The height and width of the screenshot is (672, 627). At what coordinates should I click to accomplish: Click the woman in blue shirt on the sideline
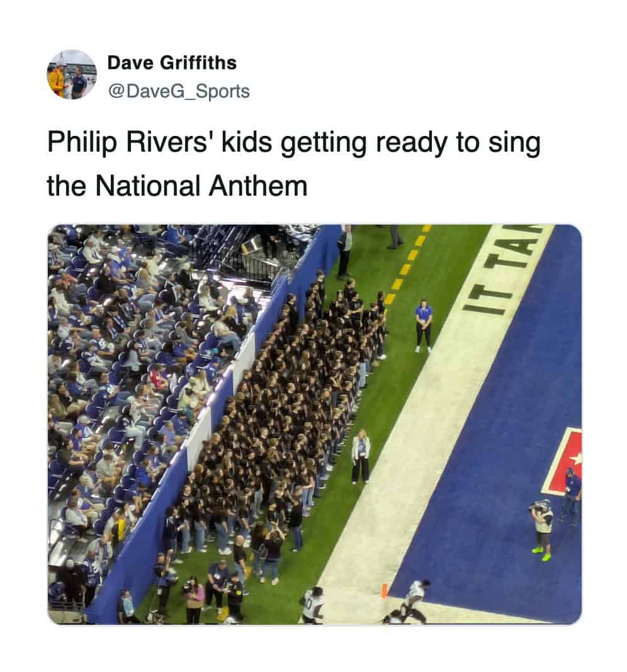tap(424, 326)
